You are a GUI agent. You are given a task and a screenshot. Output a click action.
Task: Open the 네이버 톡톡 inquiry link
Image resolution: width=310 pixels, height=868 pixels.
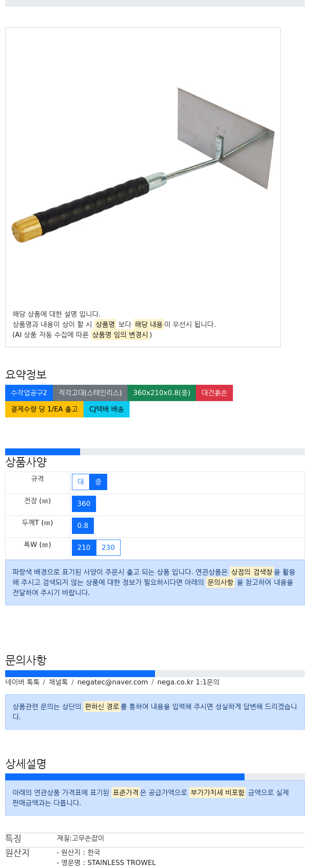pos(22,682)
